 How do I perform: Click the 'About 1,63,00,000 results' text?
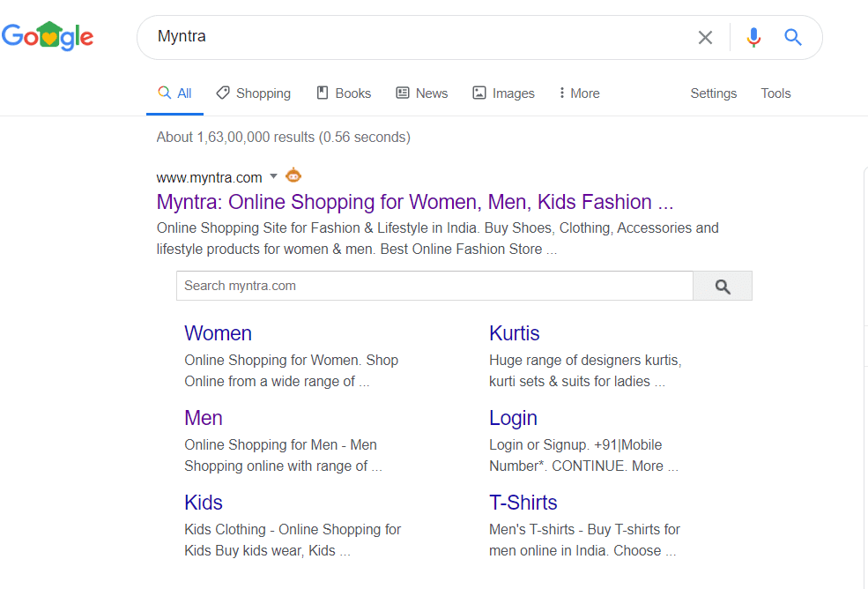point(284,138)
